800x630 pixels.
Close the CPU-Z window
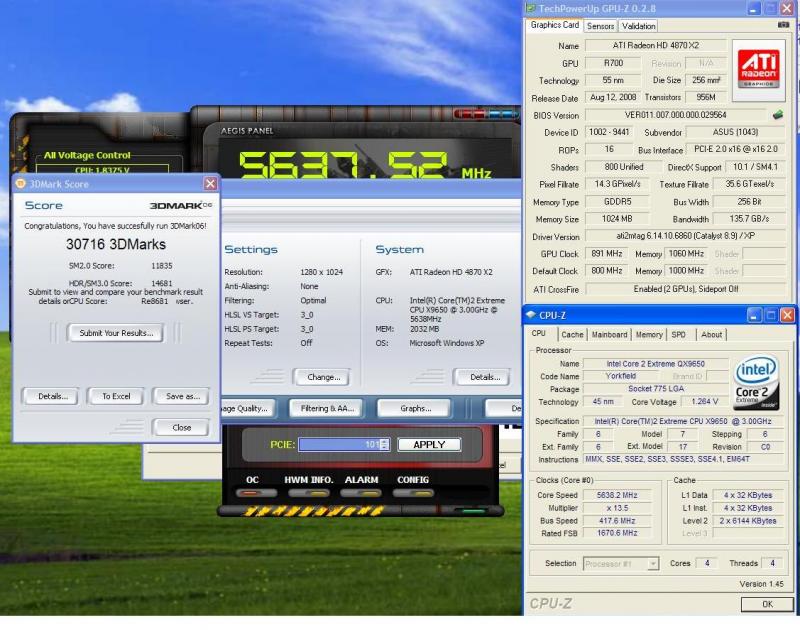(787, 315)
